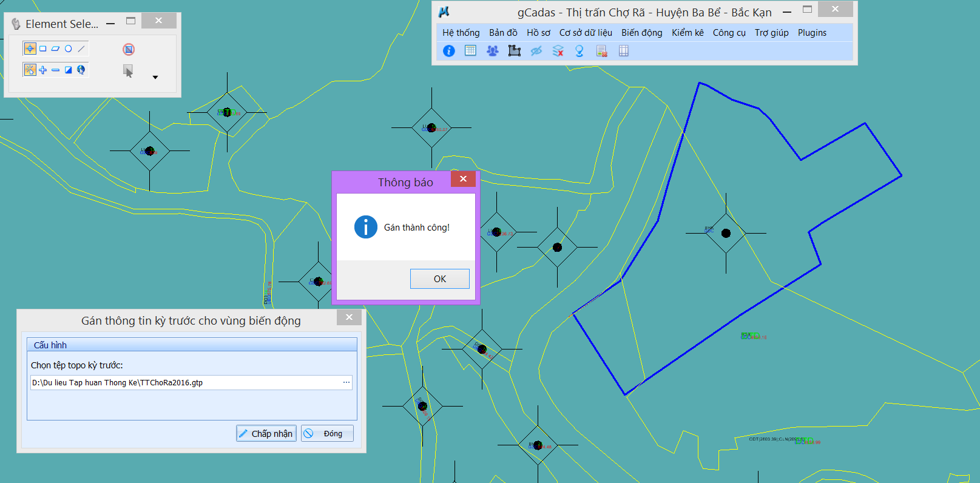The image size is (980, 483).
Task: Click the users group icon in gCadas toolbar
Action: coord(492,51)
